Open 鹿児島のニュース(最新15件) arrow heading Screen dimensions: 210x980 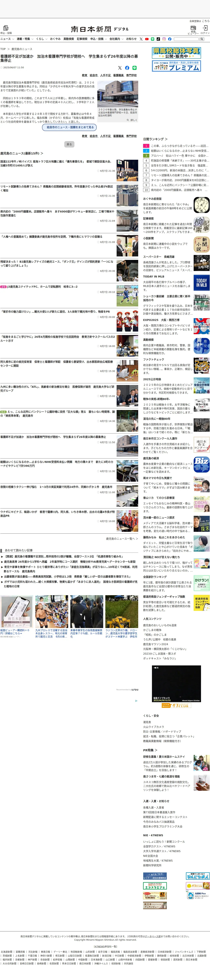coord(22,153)
